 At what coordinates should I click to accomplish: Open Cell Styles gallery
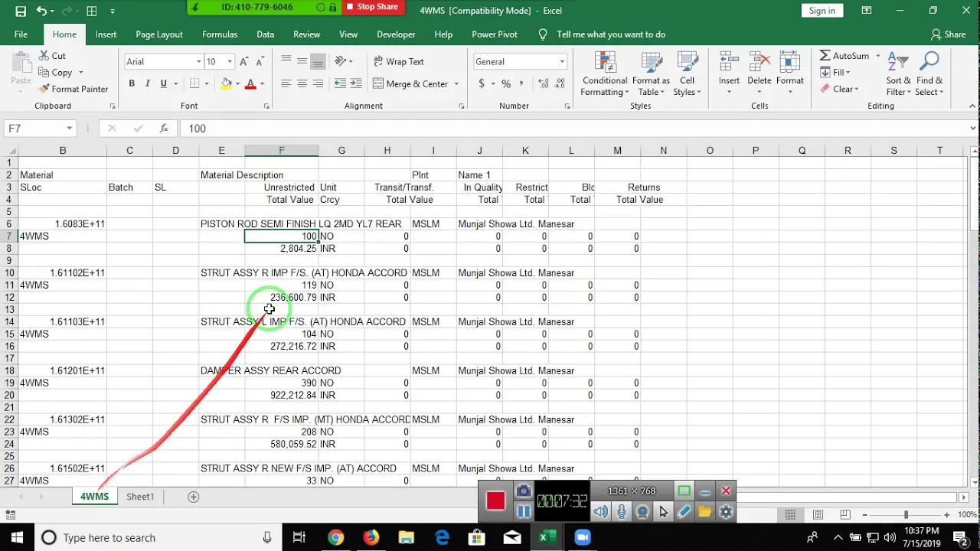[x=688, y=75]
